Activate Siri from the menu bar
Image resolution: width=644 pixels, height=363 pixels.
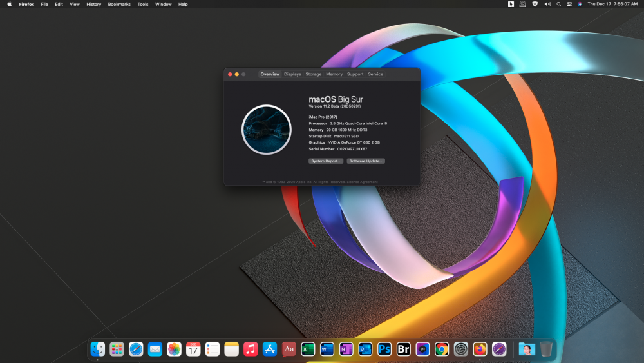[580, 4]
